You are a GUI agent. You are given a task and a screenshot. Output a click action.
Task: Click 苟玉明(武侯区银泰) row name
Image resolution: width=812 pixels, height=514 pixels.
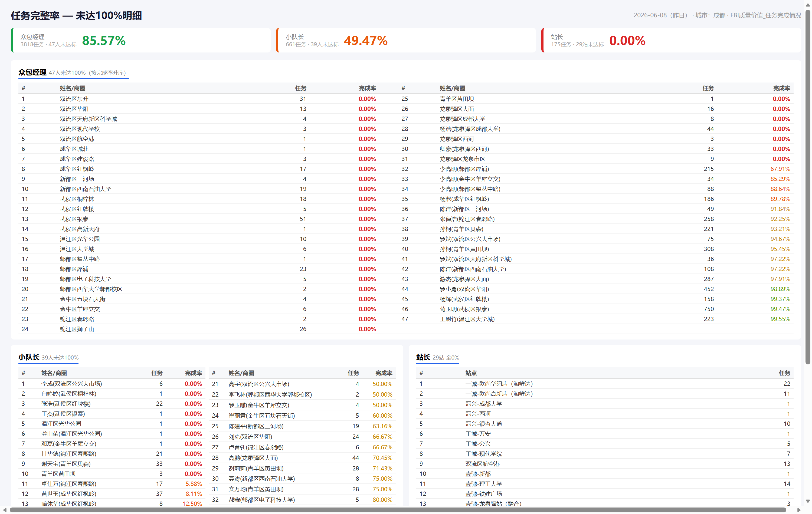(x=464, y=309)
